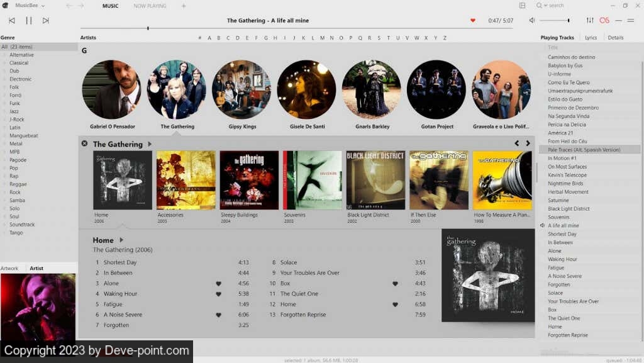644x363 pixels.
Task: Open the MusicBee main menu dropdown
Action: click(43, 6)
